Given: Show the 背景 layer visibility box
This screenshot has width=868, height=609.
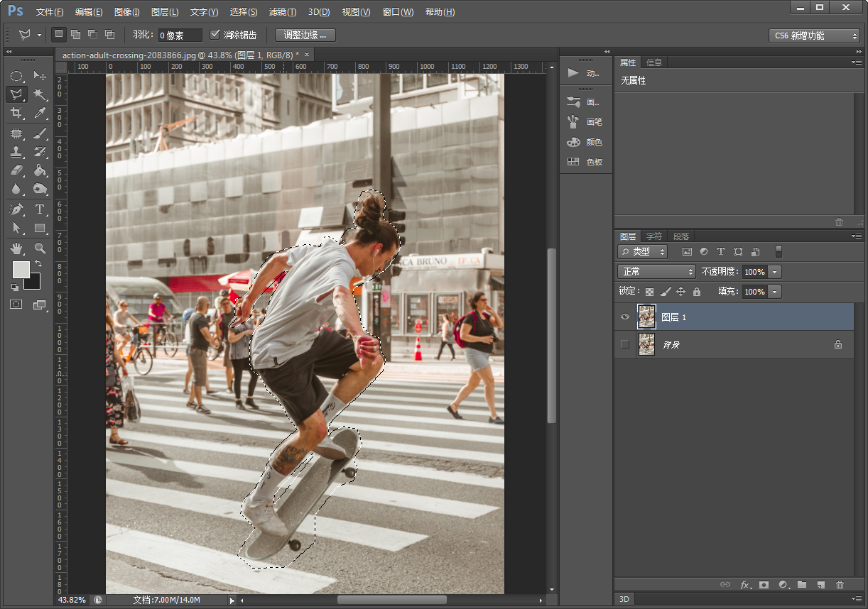Looking at the screenshot, I should [625, 344].
